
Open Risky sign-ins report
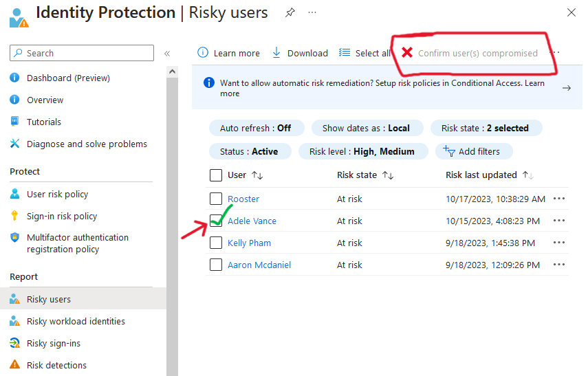click(54, 344)
